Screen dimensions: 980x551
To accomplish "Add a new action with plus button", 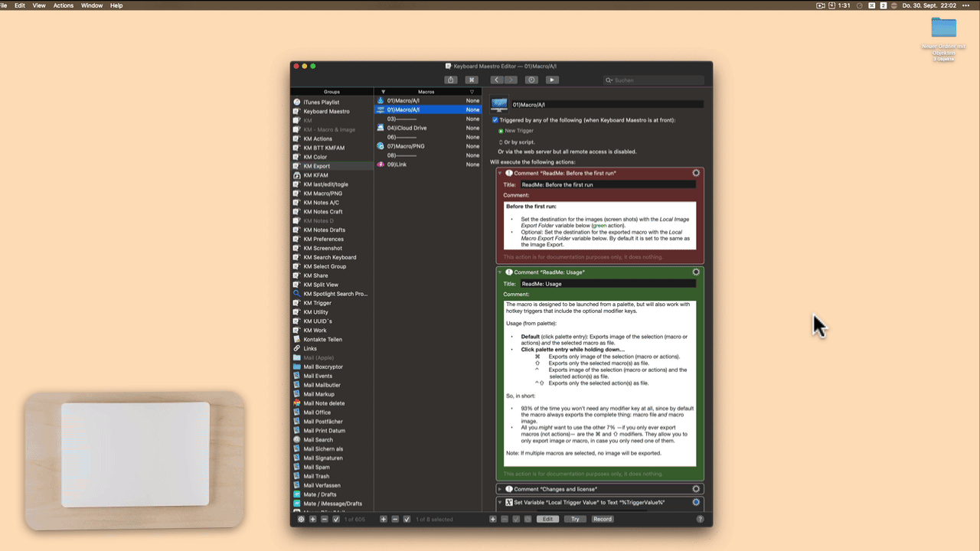I will (x=493, y=519).
